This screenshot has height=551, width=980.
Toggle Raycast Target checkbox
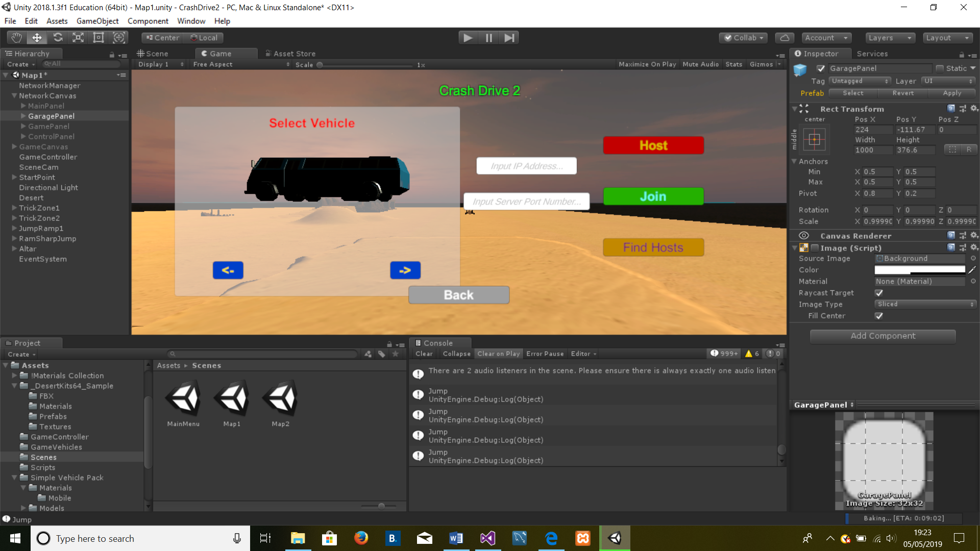[879, 293]
